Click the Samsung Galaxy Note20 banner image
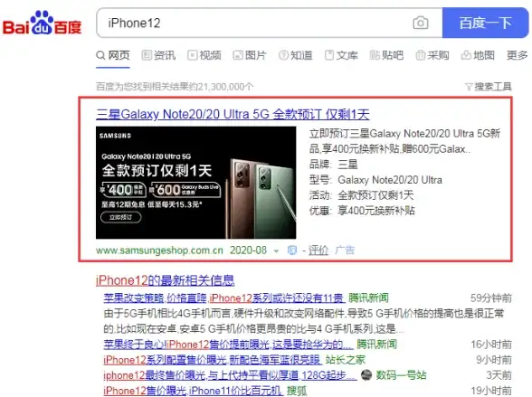Viewport: 532px width, 397px height. click(x=195, y=183)
